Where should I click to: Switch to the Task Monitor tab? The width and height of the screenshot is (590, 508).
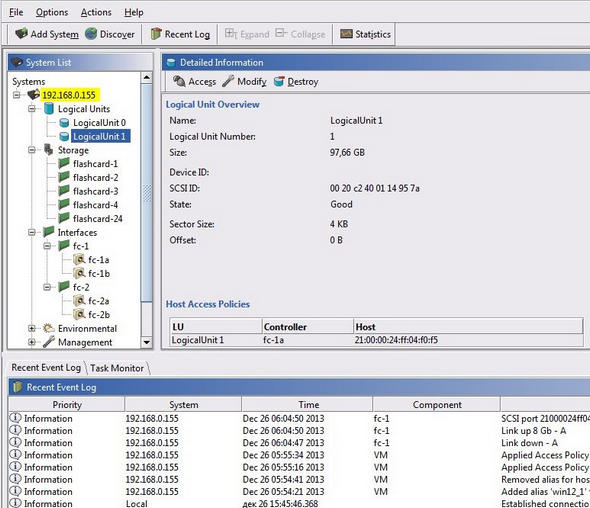coord(117,368)
